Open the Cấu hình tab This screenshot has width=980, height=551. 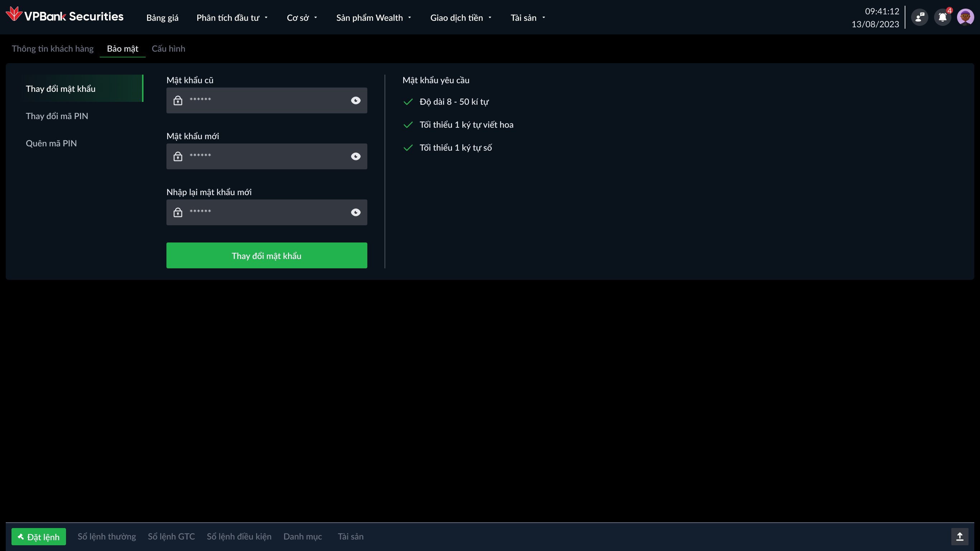[168, 49]
